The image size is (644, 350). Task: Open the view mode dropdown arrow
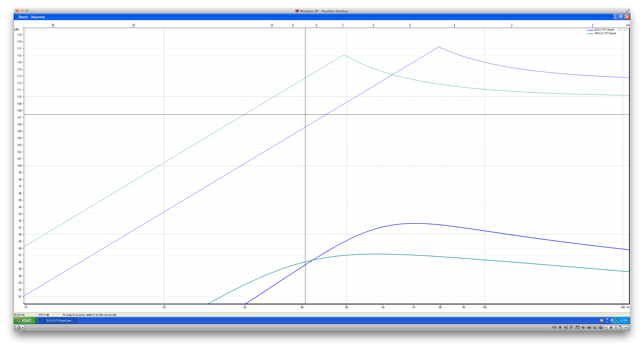tap(626, 327)
